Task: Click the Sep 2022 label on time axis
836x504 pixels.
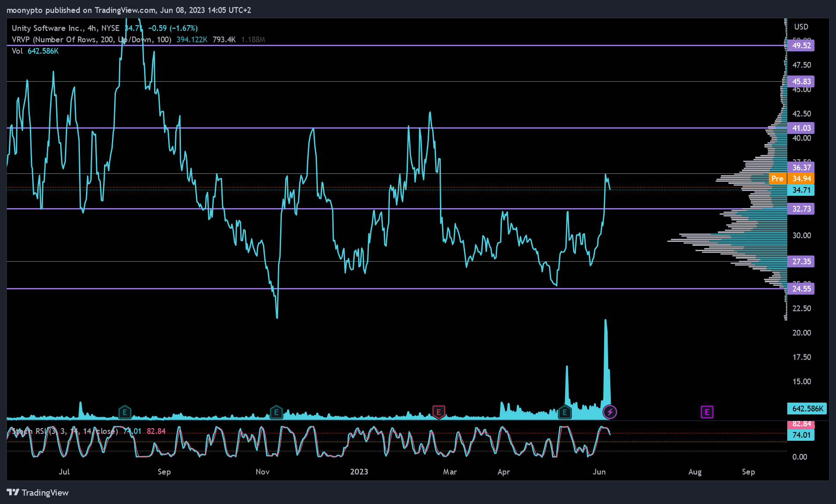Action: point(164,472)
